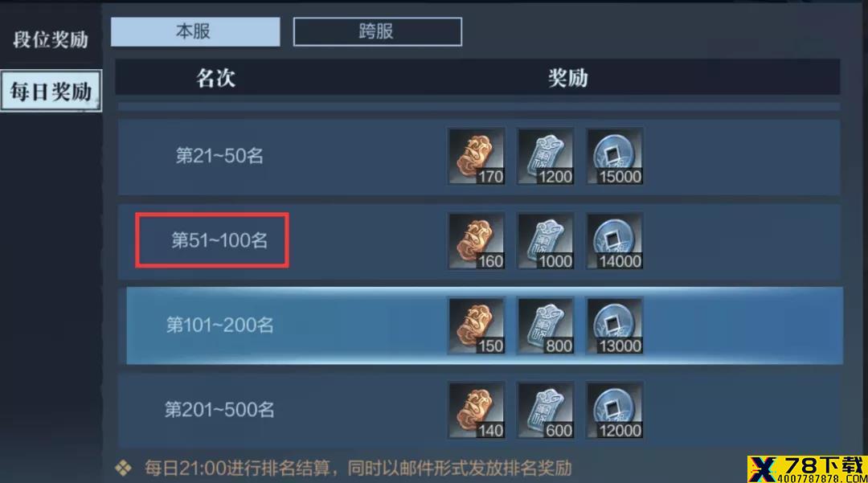Tap the bronze ingot reward showing 160
Viewport: 868px width, 483px height.
coord(477,240)
